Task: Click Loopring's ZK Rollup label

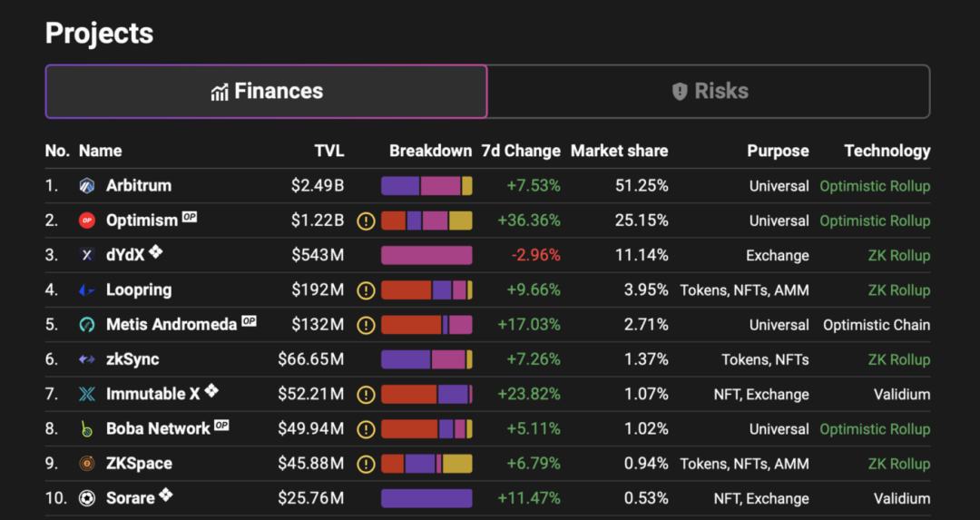Action: pos(898,290)
